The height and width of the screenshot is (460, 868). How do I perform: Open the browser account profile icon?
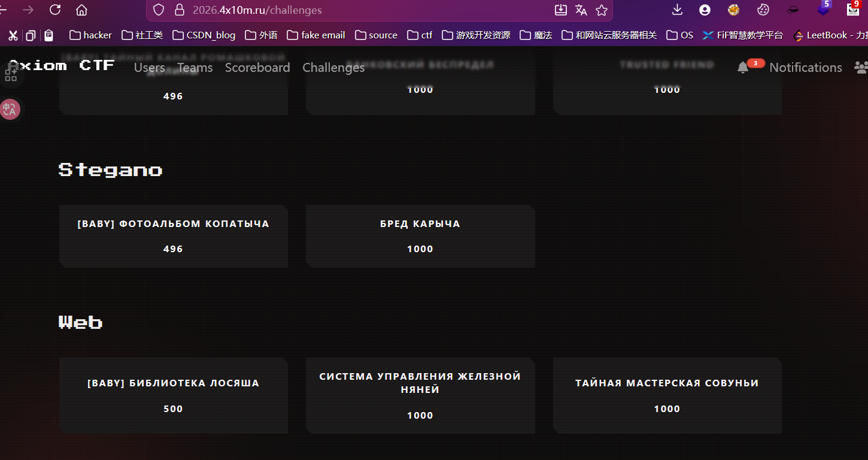(705, 10)
